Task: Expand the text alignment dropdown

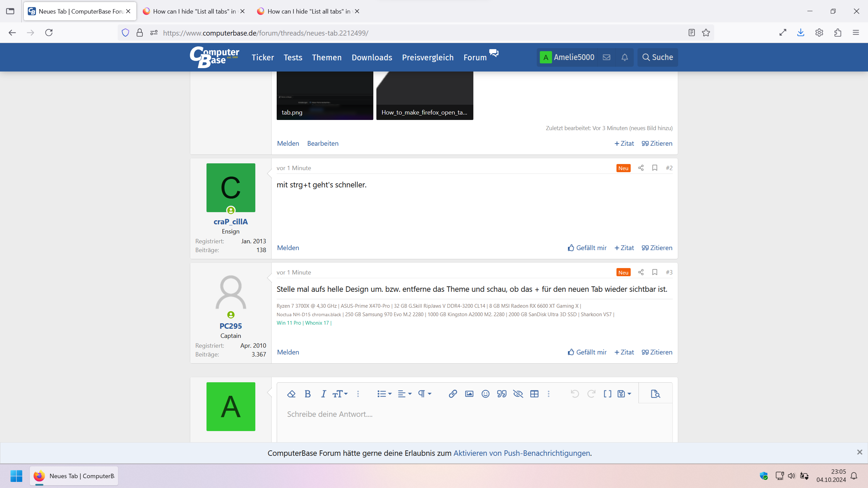Action: [405, 394]
